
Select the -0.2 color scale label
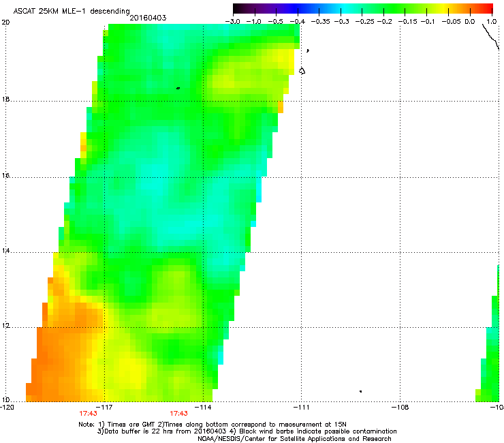pos(384,22)
